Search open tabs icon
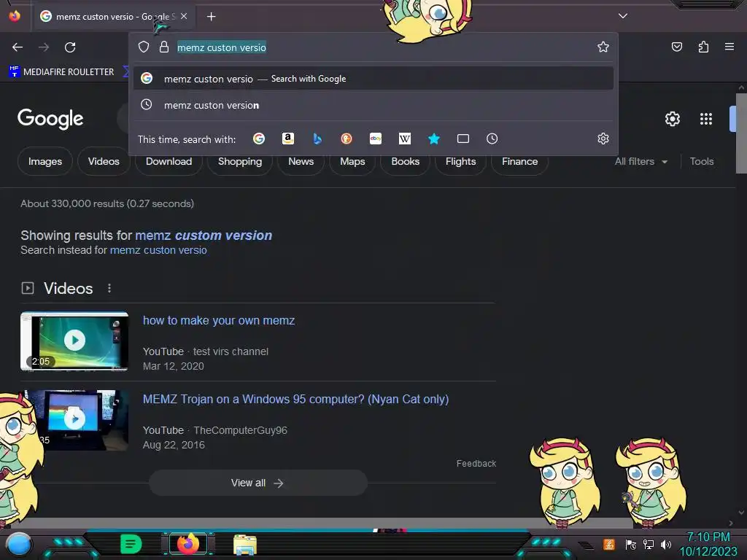The width and height of the screenshot is (747, 560). pyautogui.click(x=463, y=139)
